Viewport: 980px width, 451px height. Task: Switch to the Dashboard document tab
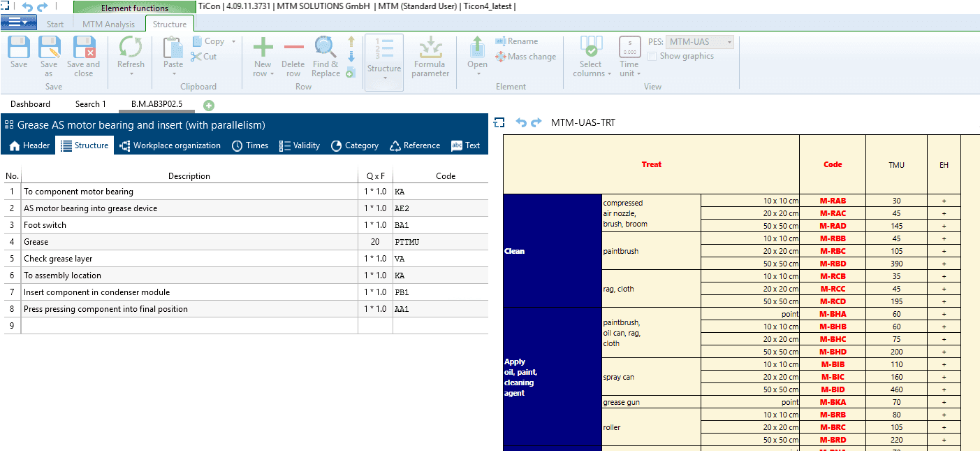click(x=30, y=104)
